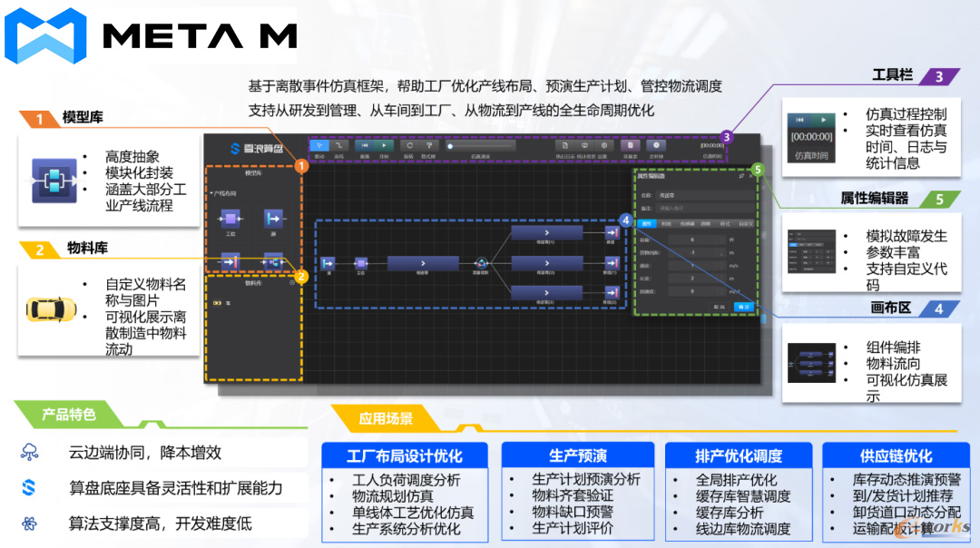Select the 传送带(2) conveyor block
Viewport: 980px width, 548px height.
[547, 263]
